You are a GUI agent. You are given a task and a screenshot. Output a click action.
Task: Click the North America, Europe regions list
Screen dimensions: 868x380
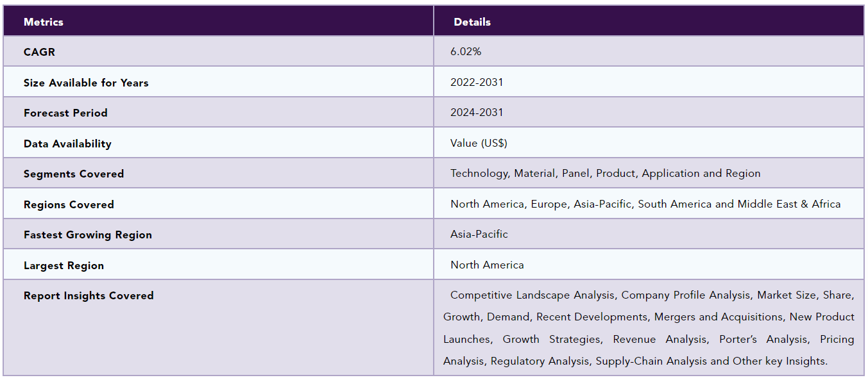tap(645, 204)
